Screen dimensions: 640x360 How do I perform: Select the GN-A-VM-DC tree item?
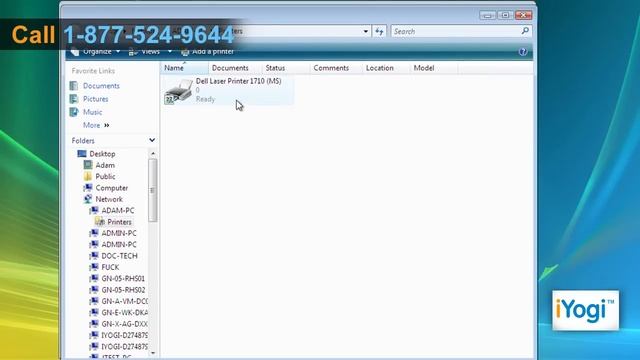point(124,301)
